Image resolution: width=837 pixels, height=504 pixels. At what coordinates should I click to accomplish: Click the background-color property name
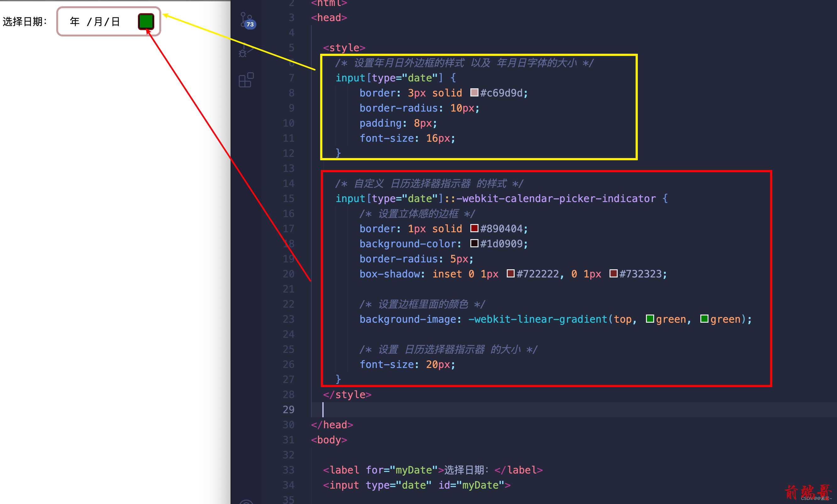(408, 244)
